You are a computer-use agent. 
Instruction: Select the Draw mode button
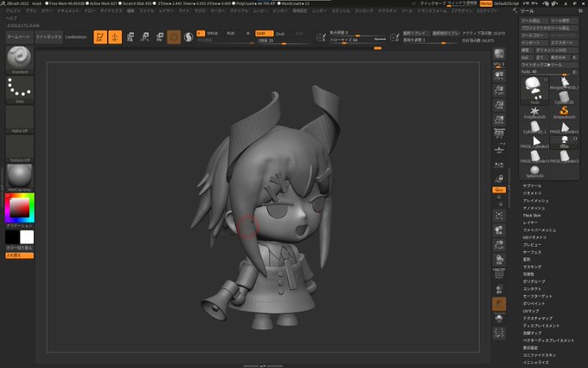[115, 36]
